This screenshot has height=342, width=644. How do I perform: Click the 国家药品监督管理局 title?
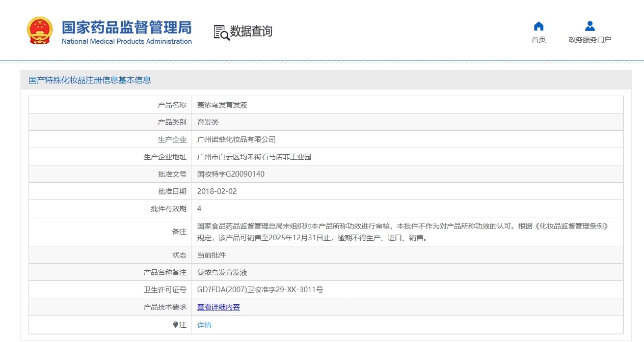pos(126,27)
